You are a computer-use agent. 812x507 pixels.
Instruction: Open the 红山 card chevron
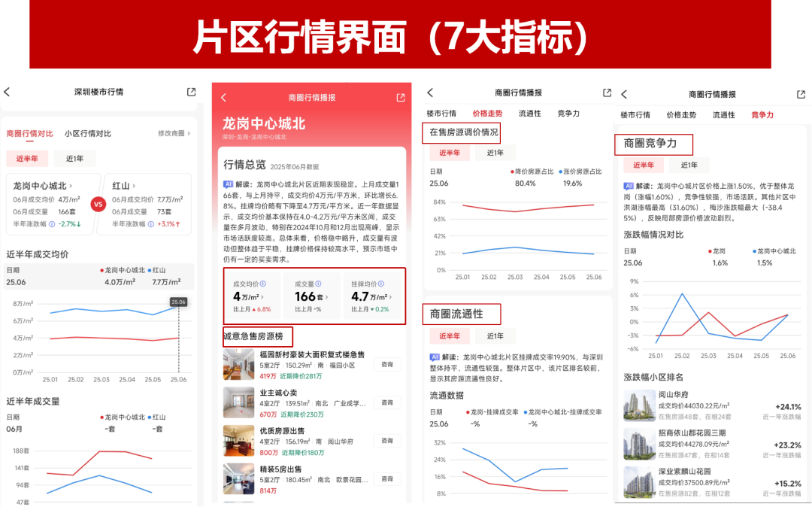pyautogui.click(x=134, y=186)
